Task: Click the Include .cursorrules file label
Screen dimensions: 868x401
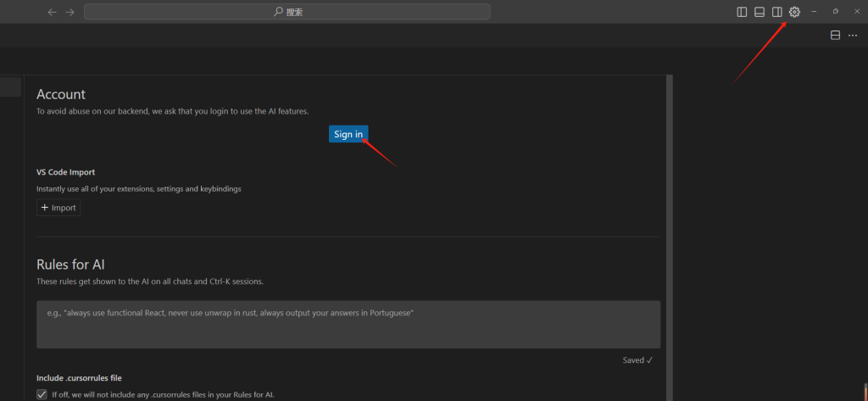Action: point(79,378)
